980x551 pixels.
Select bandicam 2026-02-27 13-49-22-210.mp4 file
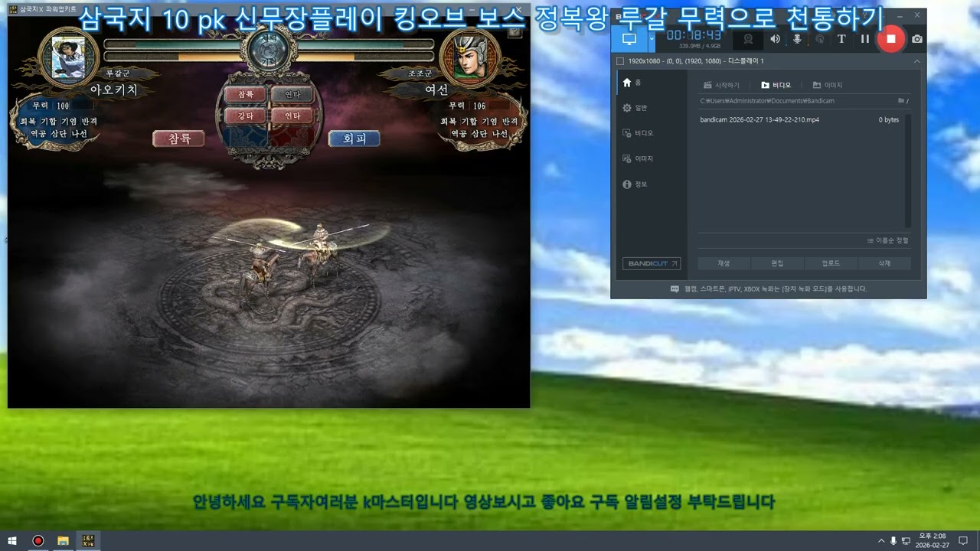[x=759, y=120]
